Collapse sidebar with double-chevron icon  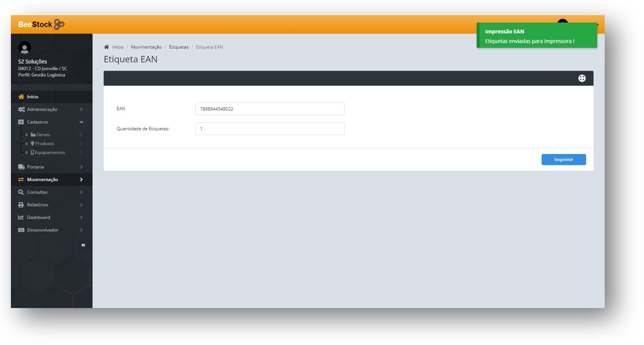pos(83,245)
